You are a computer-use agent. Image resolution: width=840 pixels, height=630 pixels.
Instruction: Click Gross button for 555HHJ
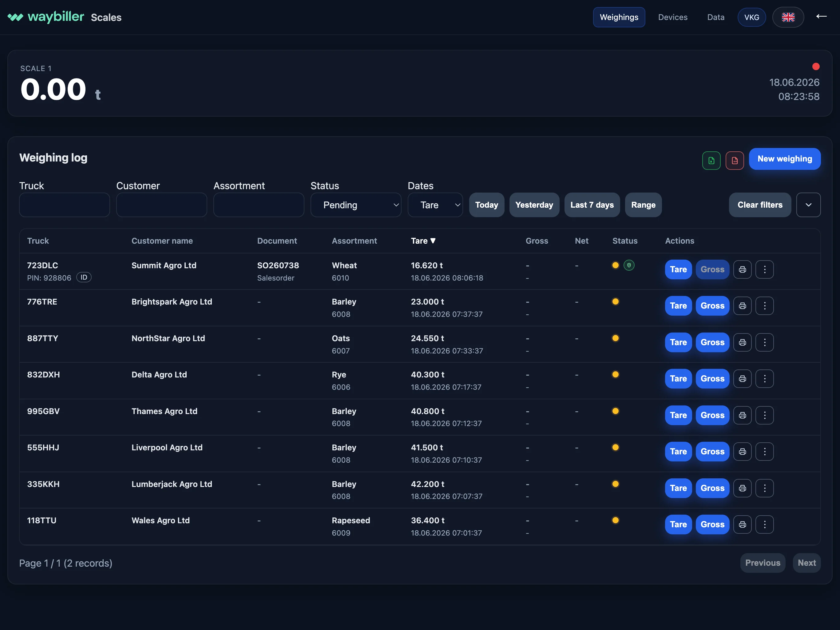pos(712,452)
